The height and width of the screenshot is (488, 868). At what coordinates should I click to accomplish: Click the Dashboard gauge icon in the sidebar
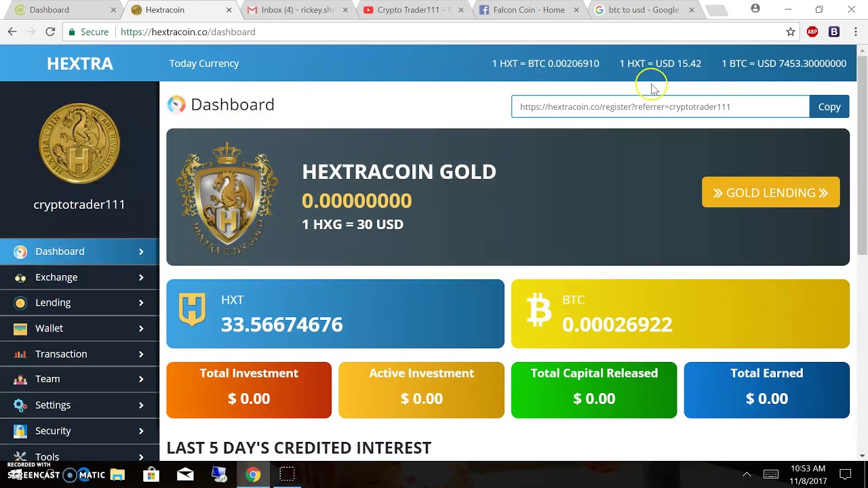(20, 251)
